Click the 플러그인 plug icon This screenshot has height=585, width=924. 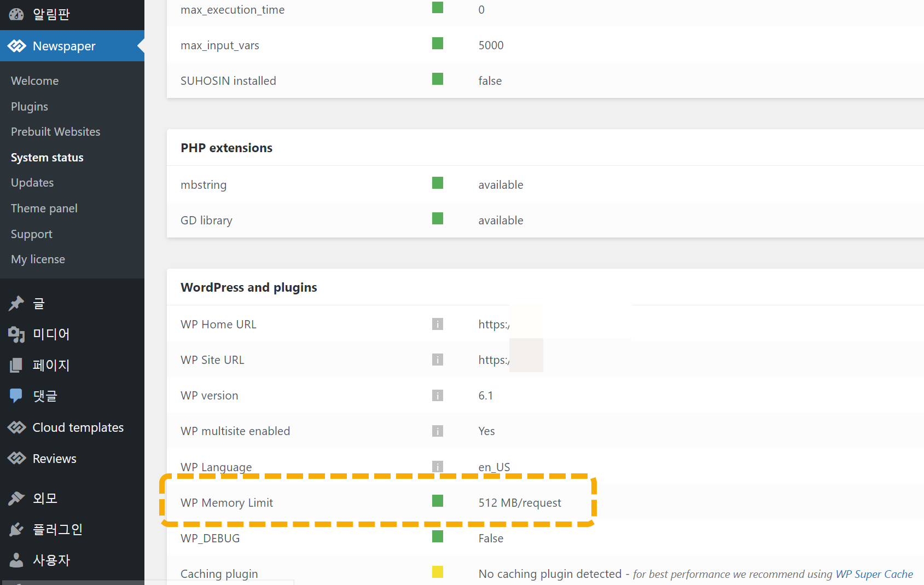point(16,529)
